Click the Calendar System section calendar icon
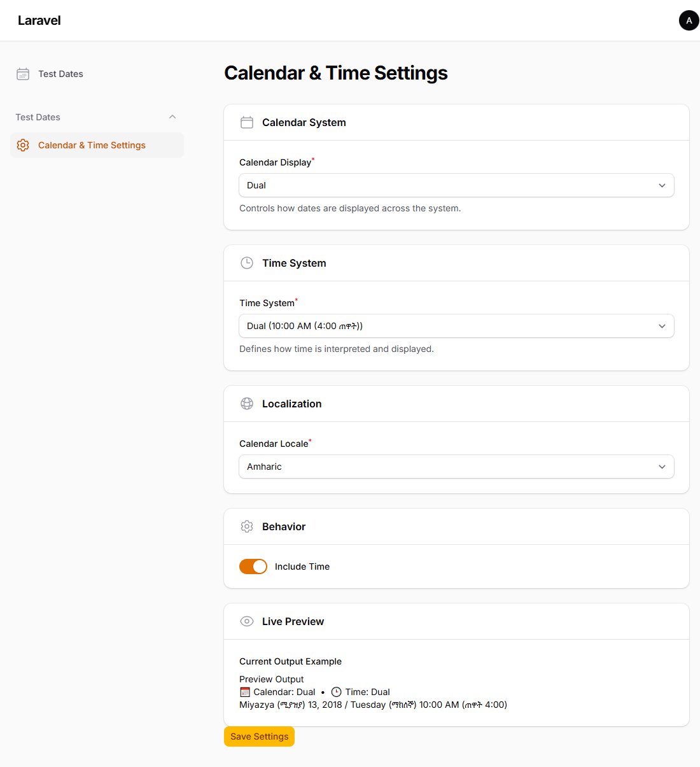This screenshot has width=700, height=767. click(247, 122)
